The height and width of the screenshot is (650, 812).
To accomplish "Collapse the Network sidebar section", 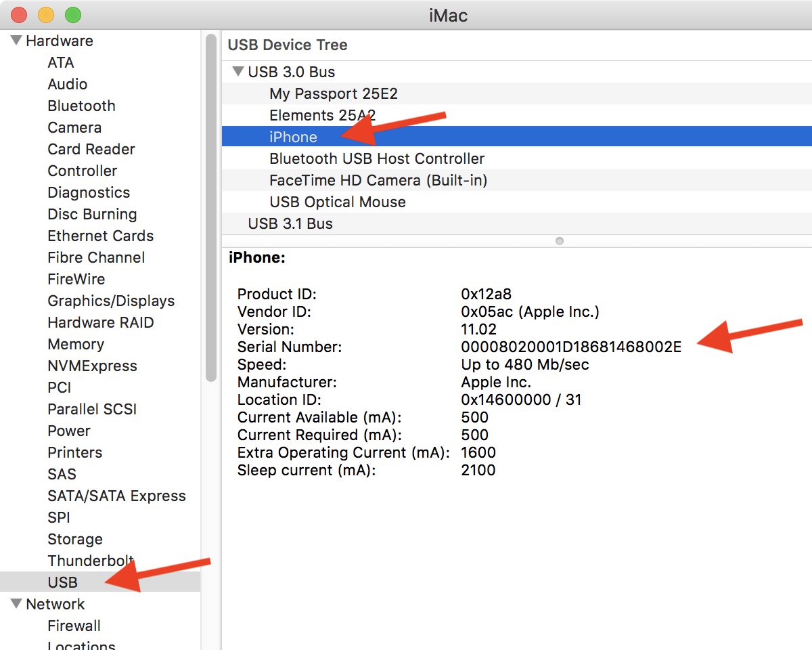I will coord(15,603).
